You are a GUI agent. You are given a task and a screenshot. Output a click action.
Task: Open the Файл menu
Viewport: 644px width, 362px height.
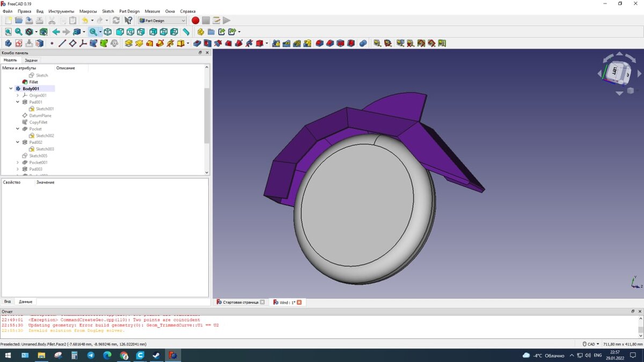coord(8,11)
